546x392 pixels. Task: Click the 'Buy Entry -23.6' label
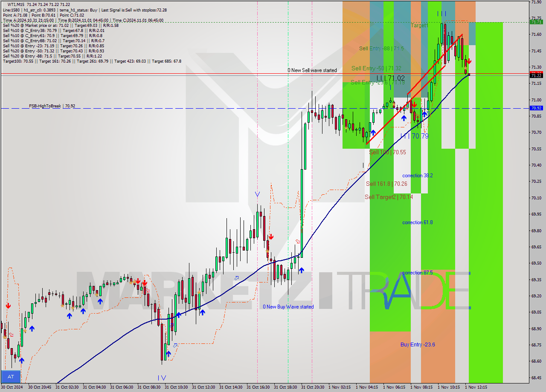click(x=418, y=345)
